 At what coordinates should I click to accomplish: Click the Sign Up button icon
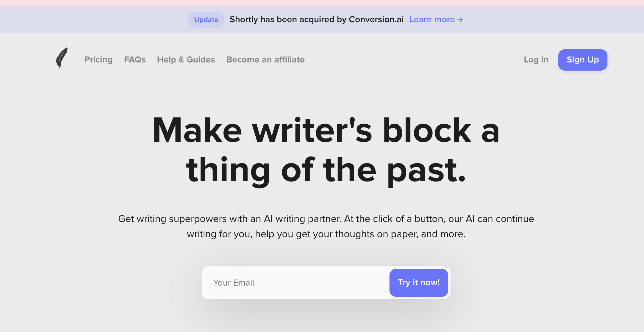583,59
